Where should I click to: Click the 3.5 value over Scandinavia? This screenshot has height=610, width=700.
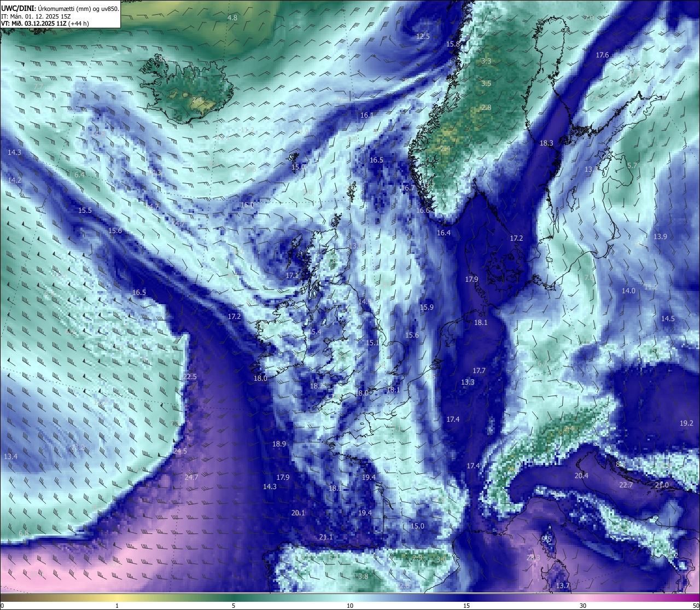coord(486,84)
